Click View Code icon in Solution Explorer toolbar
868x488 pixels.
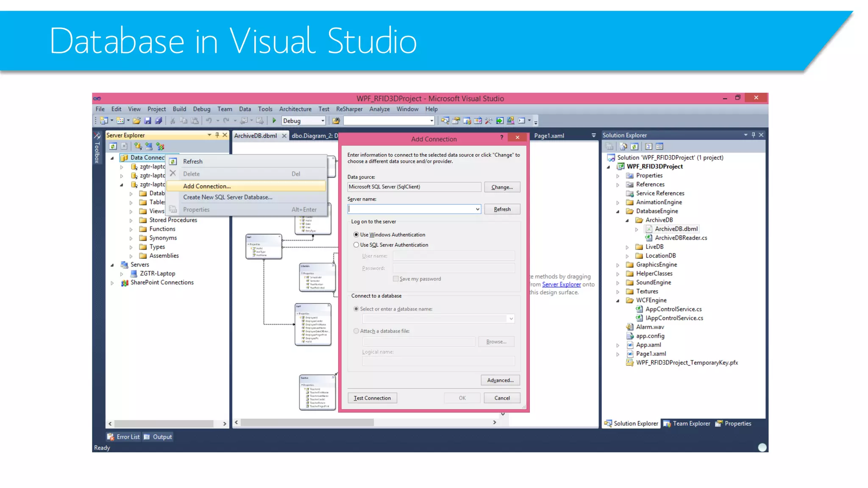[x=648, y=147]
